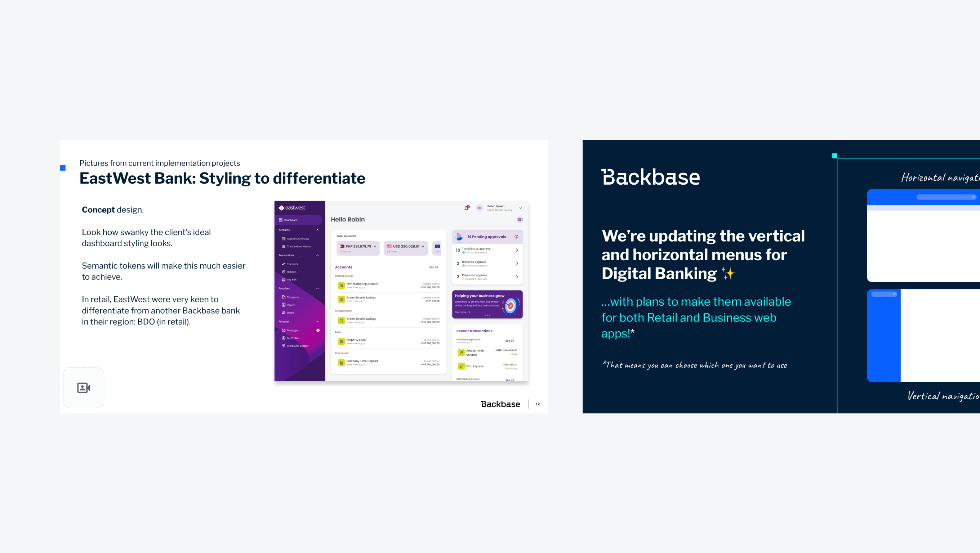980x553 pixels.
Task: Click the vertical navigation mockup thumbnail
Action: [x=923, y=336]
